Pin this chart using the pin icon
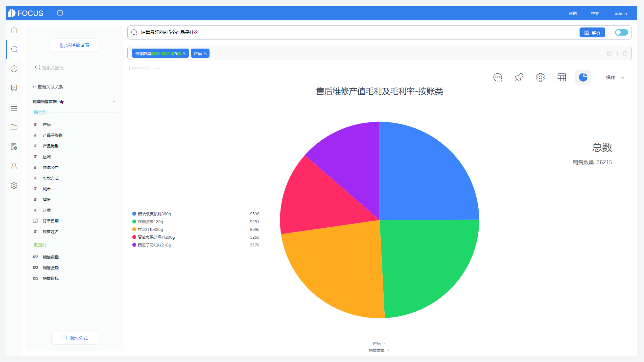644x362 pixels. [x=518, y=77]
